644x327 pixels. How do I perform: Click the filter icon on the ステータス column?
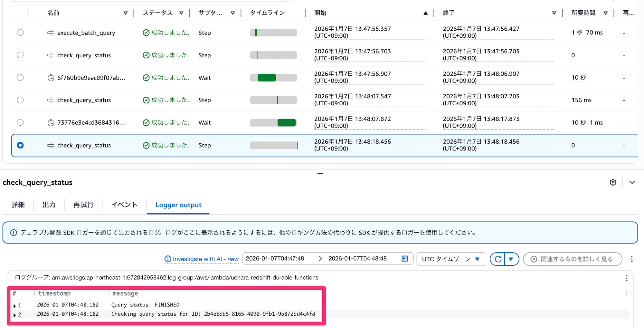coord(181,13)
